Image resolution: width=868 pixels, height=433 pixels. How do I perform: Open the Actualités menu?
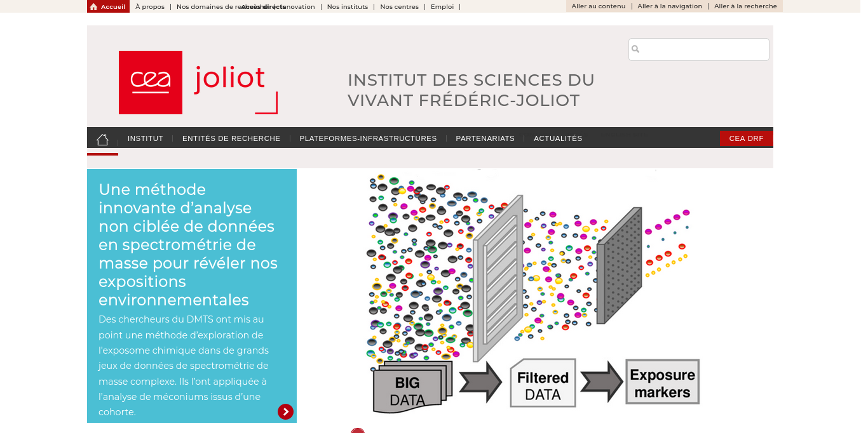[x=558, y=138]
